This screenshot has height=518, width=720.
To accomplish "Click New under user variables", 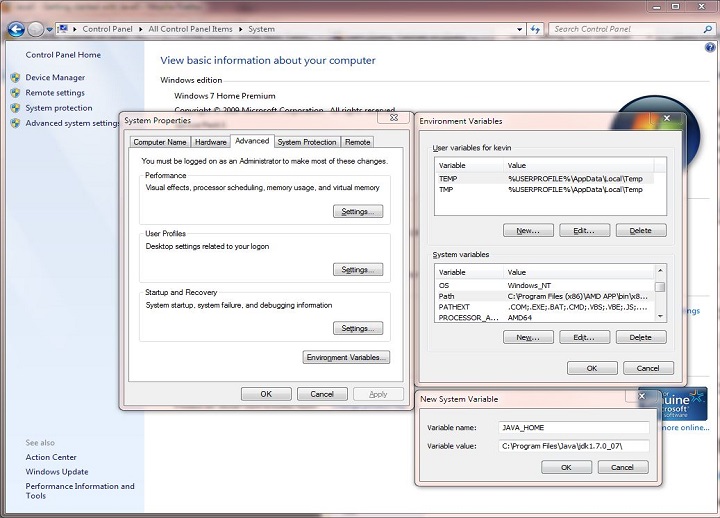I will (x=529, y=231).
